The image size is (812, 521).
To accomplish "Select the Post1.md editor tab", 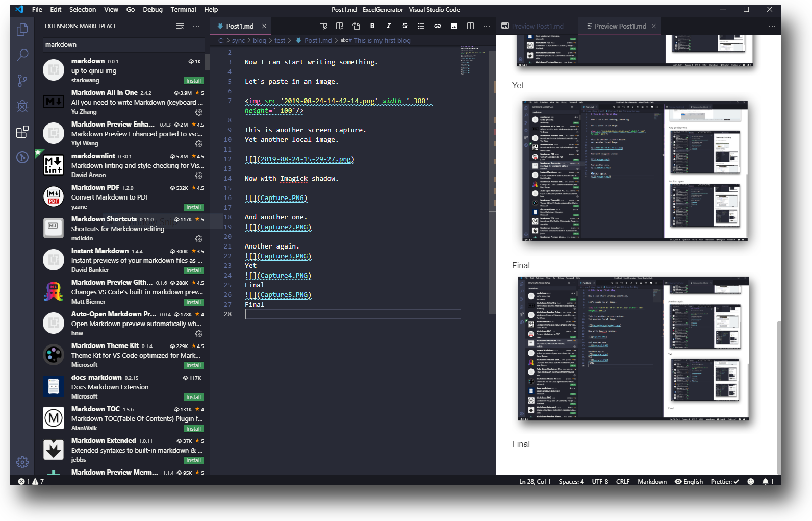I will [x=240, y=26].
